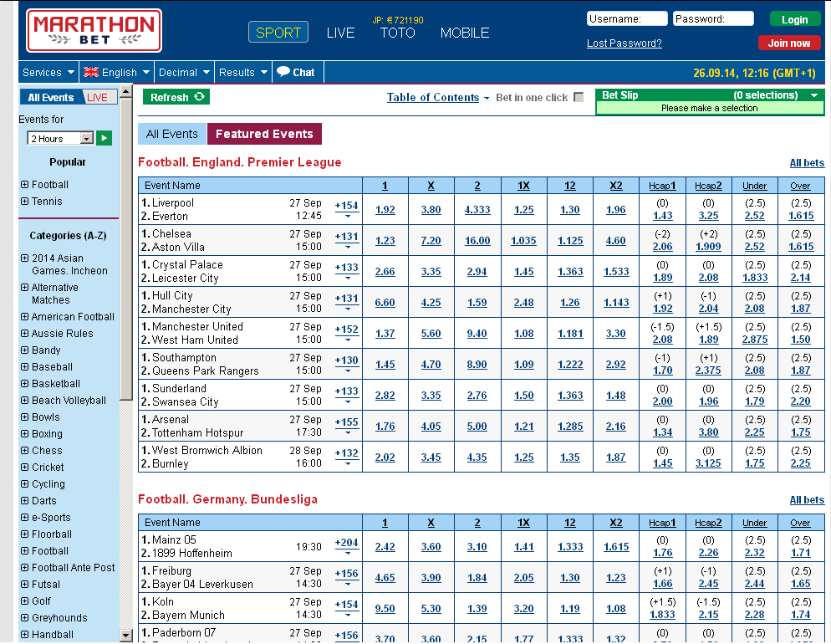Click the Over column header in Bundesliga table
This screenshot has height=644, width=831.
pyautogui.click(x=800, y=524)
